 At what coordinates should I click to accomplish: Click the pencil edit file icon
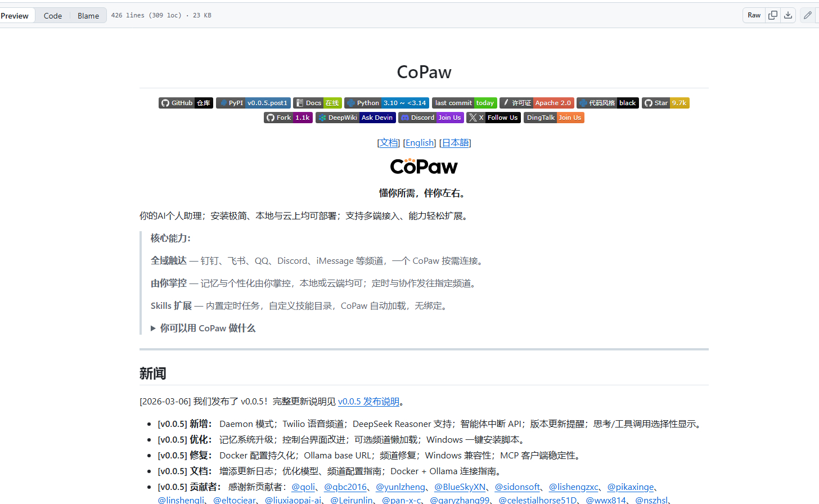[x=808, y=15]
